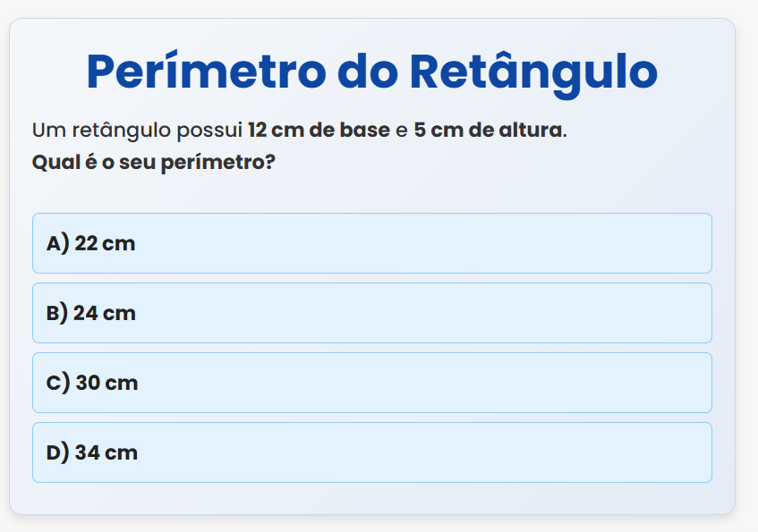
Task: Click the "24 cm" value in the second option
Action: (x=106, y=313)
